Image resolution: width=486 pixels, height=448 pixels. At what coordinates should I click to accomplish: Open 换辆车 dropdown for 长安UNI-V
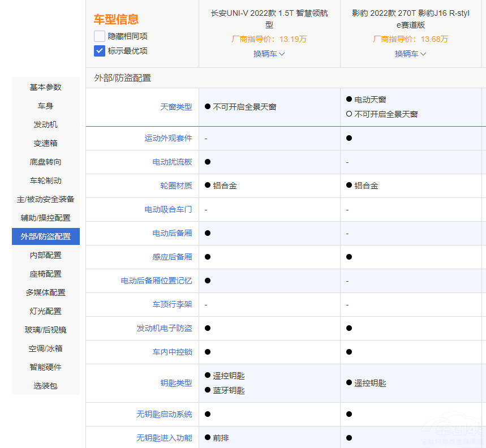269,54
